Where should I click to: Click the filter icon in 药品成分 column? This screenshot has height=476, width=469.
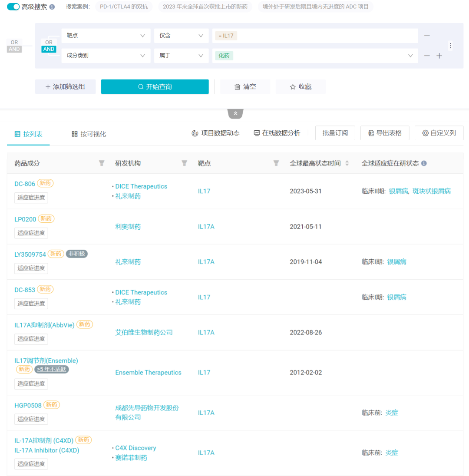click(102, 163)
